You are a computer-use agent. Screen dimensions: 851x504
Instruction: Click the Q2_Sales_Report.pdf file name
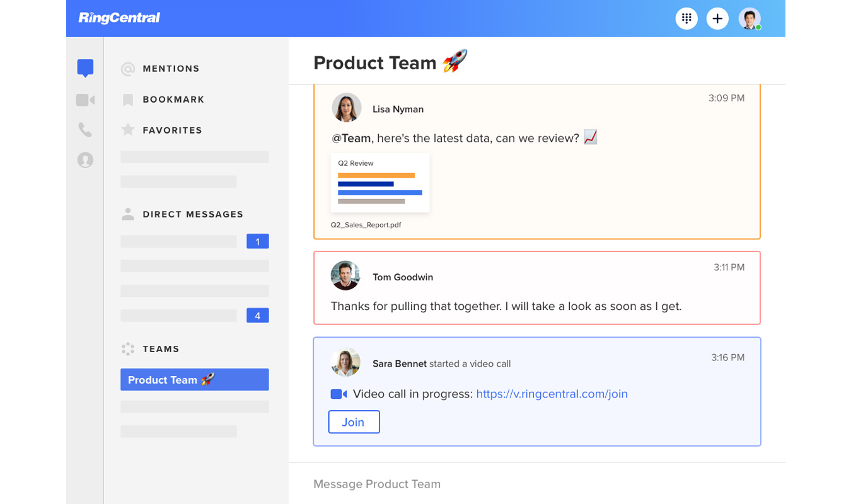366,225
